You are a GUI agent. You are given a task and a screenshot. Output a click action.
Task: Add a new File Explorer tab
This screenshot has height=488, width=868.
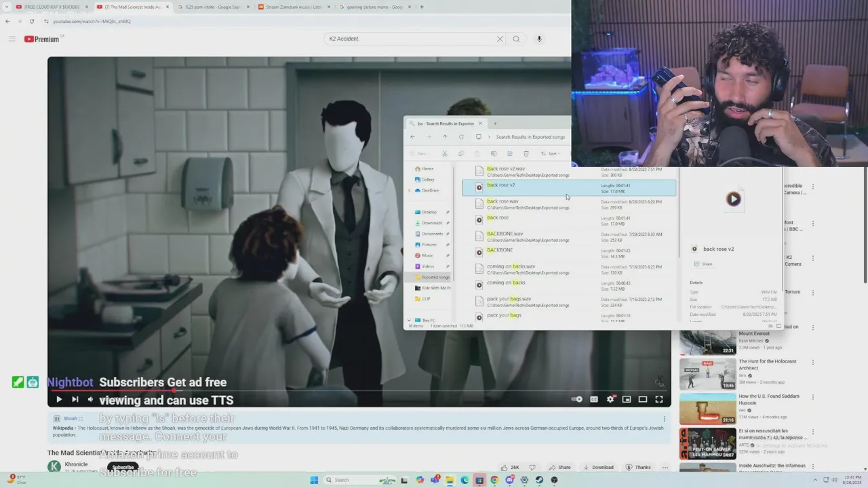(x=495, y=123)
